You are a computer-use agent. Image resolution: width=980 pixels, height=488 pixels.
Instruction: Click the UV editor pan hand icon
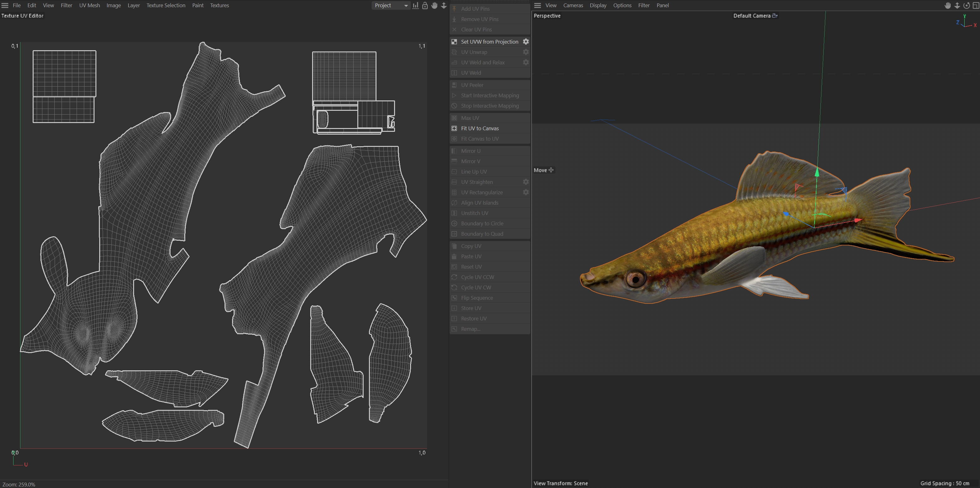coord(435,5)
